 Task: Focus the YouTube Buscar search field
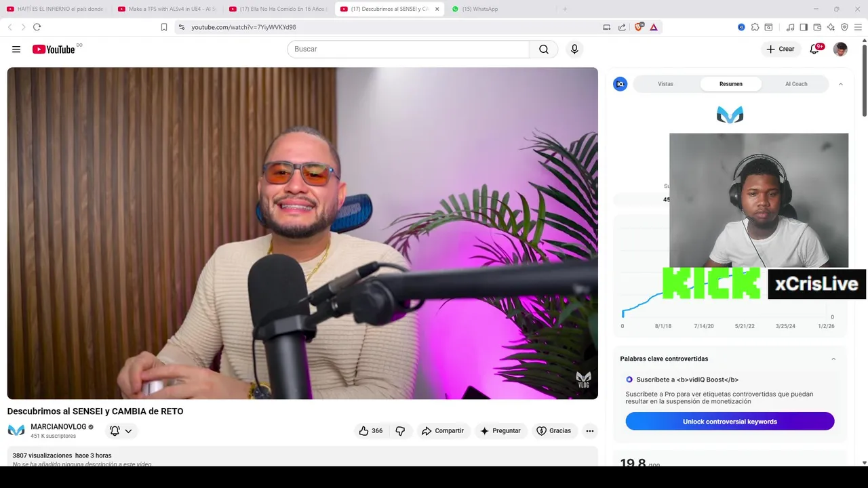click(x=408, y=49)
